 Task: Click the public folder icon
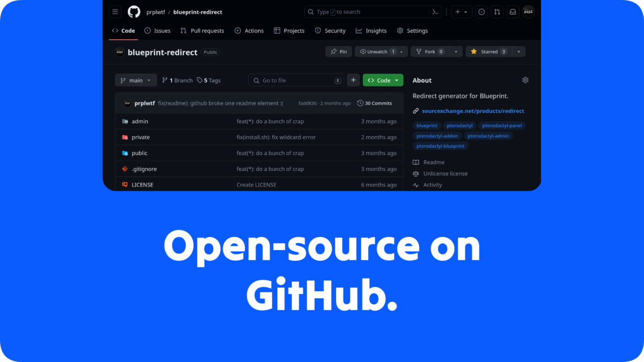point(125,153)
